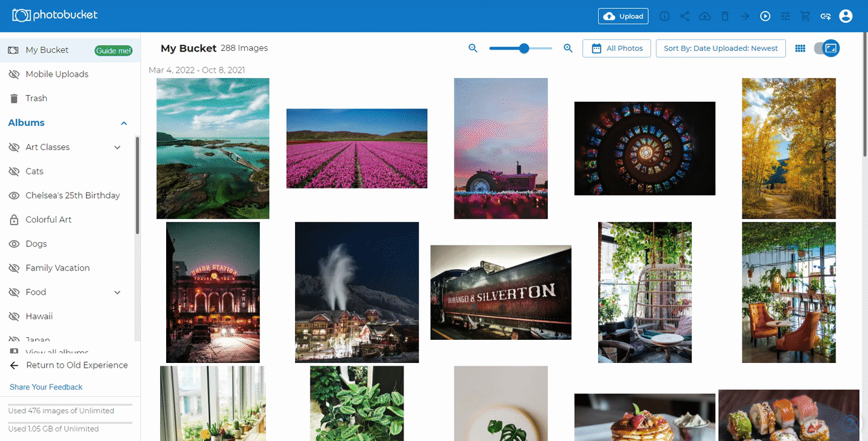Open the coastal rocks landscape photo
Viewport: 868px width, 441px height.
[213, 149]
